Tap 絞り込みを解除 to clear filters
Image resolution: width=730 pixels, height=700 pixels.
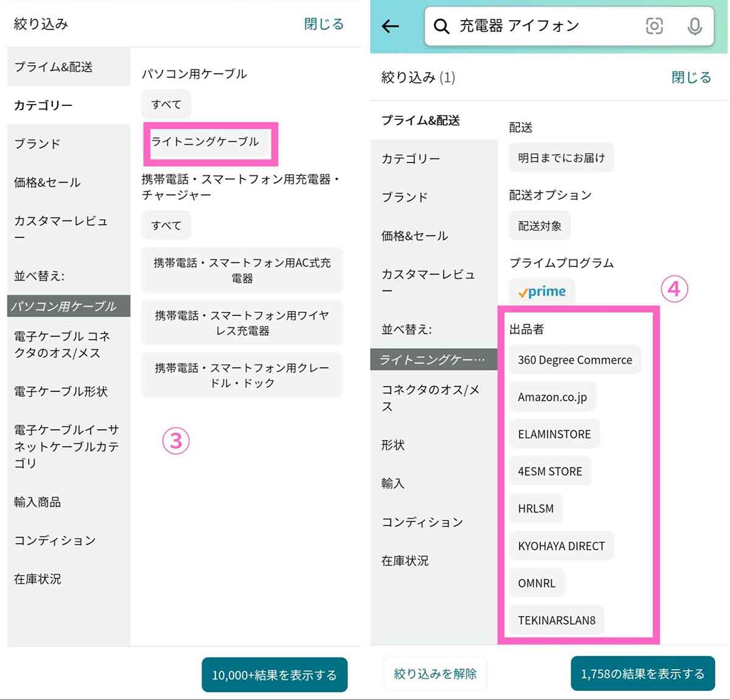(x=435, y=673)
